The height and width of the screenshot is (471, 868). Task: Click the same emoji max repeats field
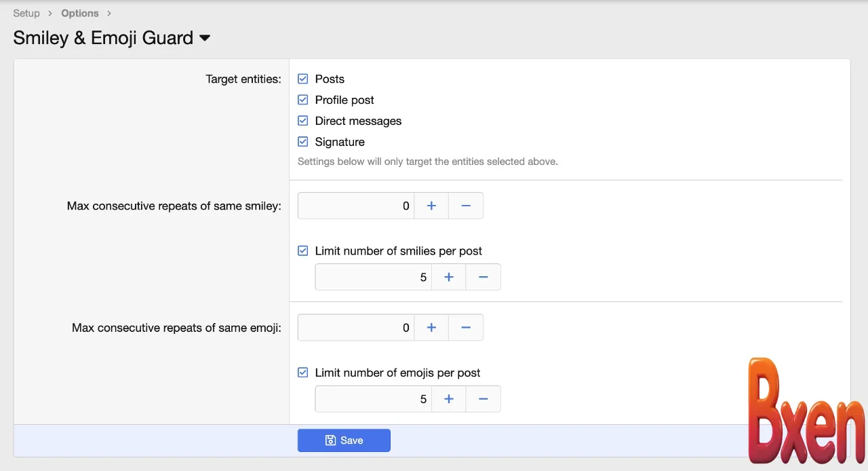pos(355,328)
